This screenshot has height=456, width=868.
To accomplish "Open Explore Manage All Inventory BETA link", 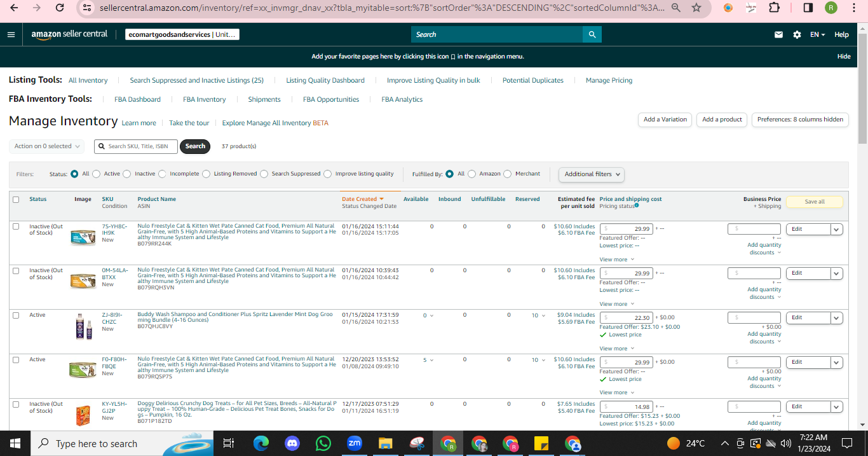I will coord(275,123).
